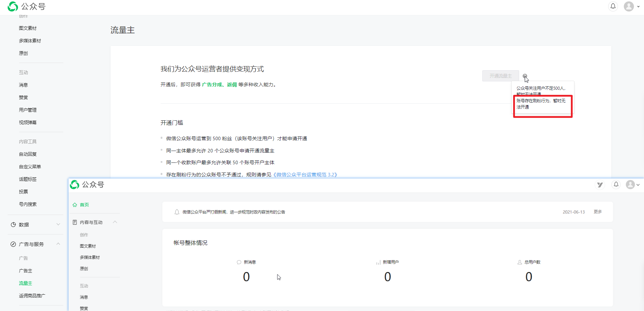Click the home icon beside 首页
The height and width of the screenshot is (311, 644).
pos(75,205)
